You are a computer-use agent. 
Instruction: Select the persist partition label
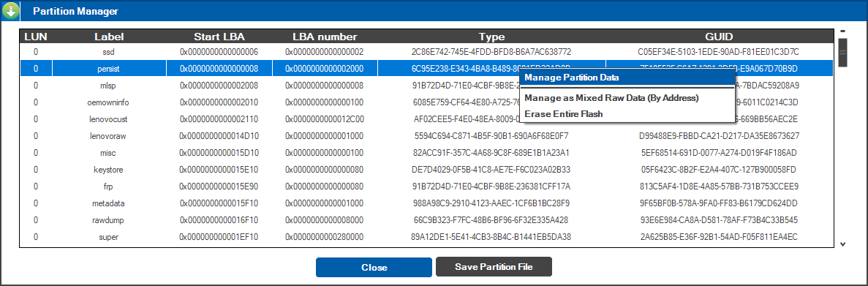(109, 69)
